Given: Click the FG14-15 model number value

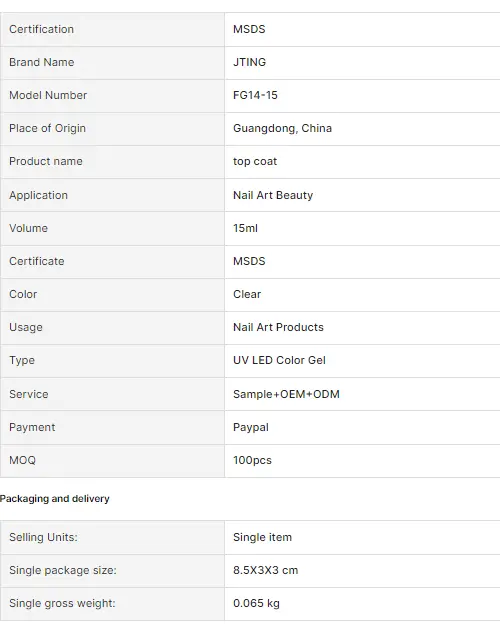Looking at the screenshot, I should tap(255, 95).
